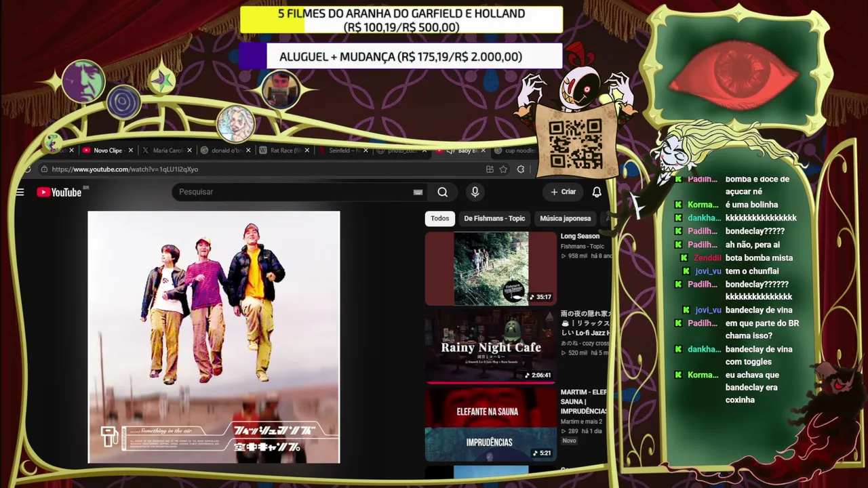This screenshot has height=488, width=868.
Task: Click the install app icon in address bar
Action: coord(490,169)
